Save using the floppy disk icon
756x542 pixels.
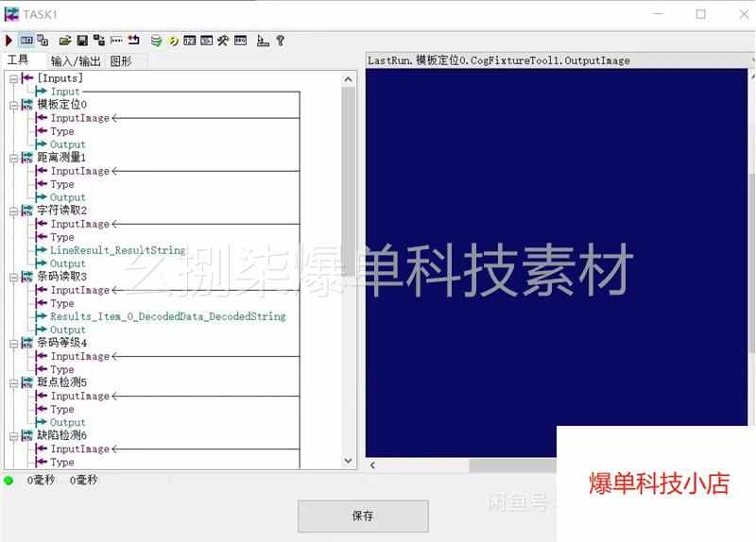point(82,41)
